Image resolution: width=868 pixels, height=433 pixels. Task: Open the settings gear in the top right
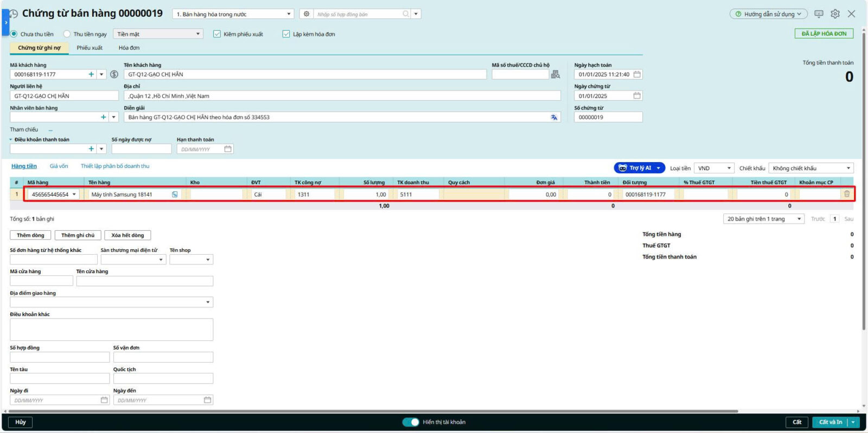[x=835, y=14]
